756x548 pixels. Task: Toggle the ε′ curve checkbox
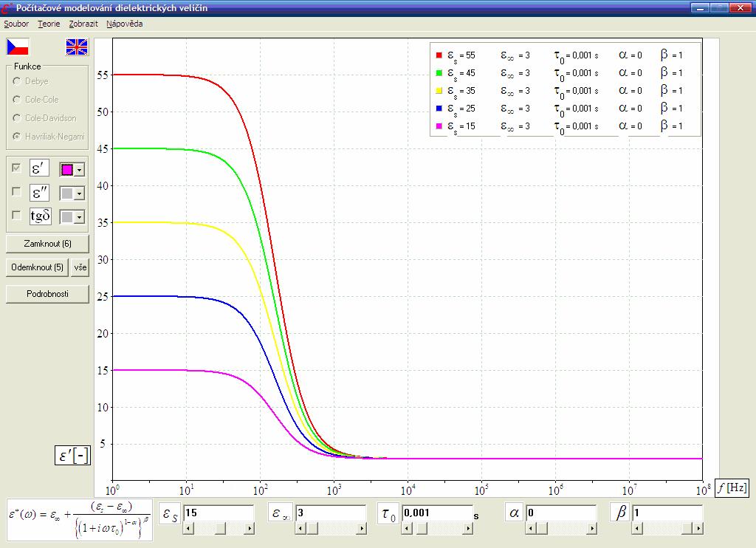click(16, 168)
